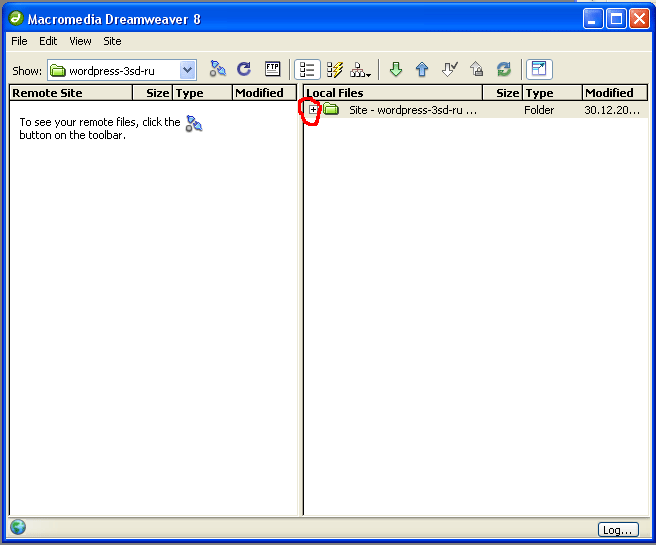Screen dimensions: 656x545
Task: Maximize the Dreamweaver window
Action: click(616, 19)
